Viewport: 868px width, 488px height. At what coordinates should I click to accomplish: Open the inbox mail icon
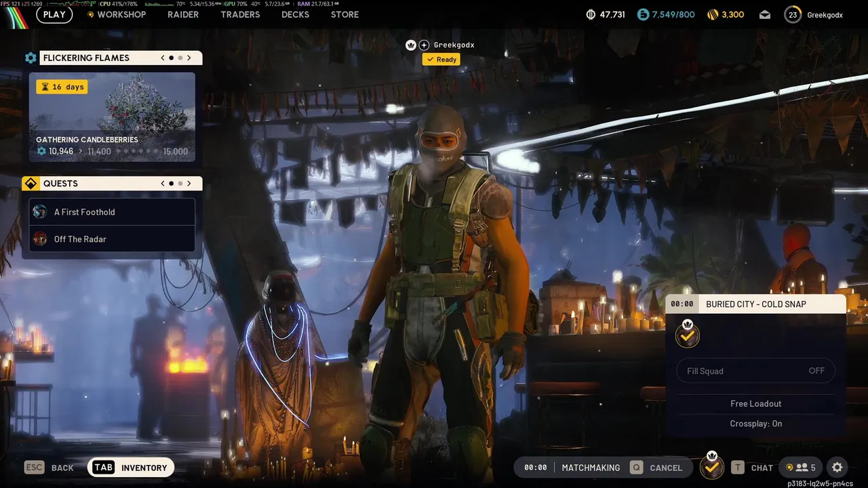click(765, 14)
